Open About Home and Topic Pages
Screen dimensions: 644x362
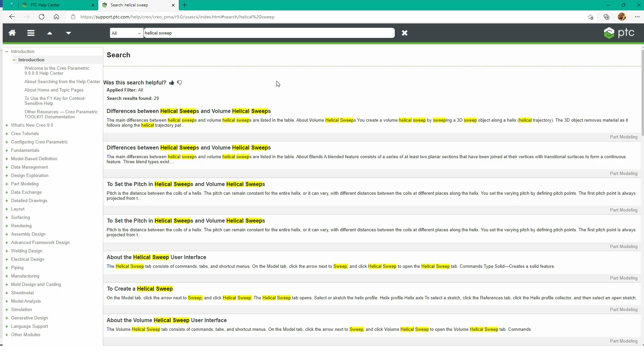(54, 90)
